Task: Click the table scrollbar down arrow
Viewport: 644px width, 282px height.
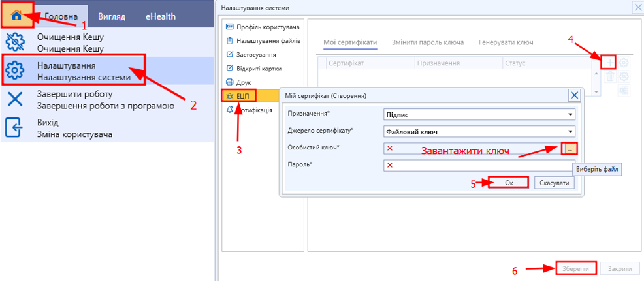Action: pos(597,92)
